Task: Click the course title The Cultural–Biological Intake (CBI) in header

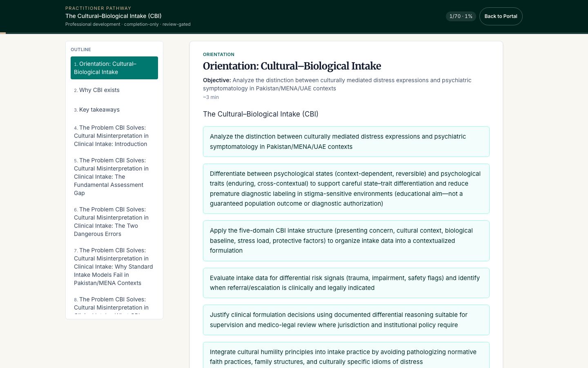Action: coord(114,16)
